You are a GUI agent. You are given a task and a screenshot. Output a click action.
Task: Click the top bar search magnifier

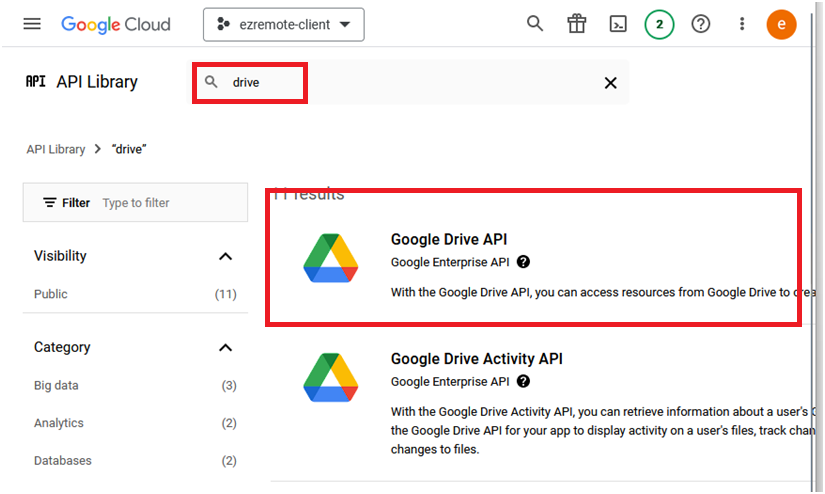(535, 24)
